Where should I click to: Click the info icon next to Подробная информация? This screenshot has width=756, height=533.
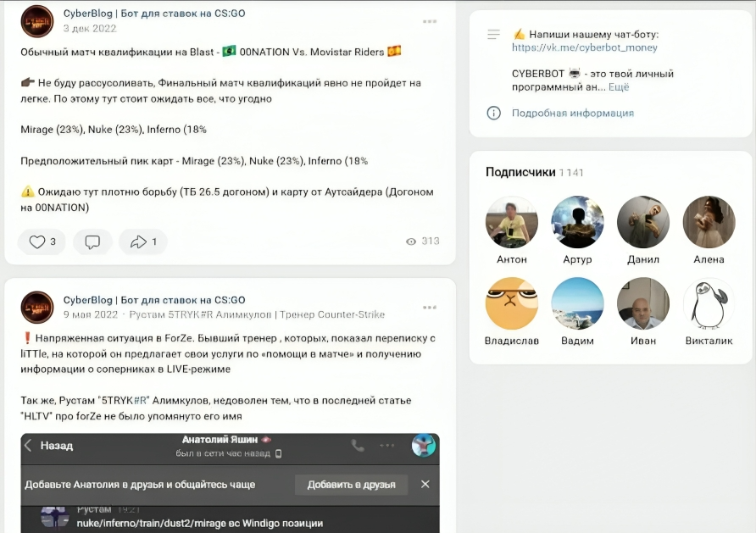[x=492, y=113]
